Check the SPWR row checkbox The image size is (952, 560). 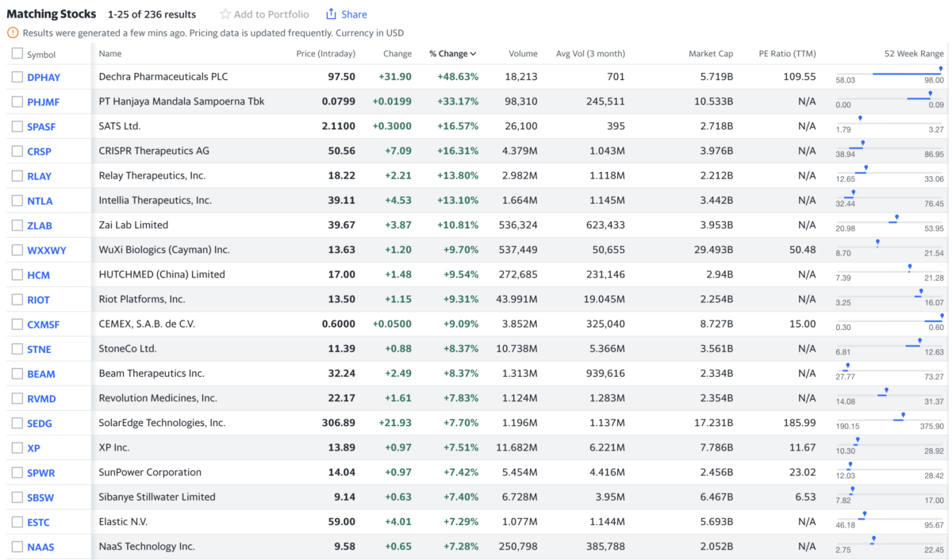tap(17, 472)
